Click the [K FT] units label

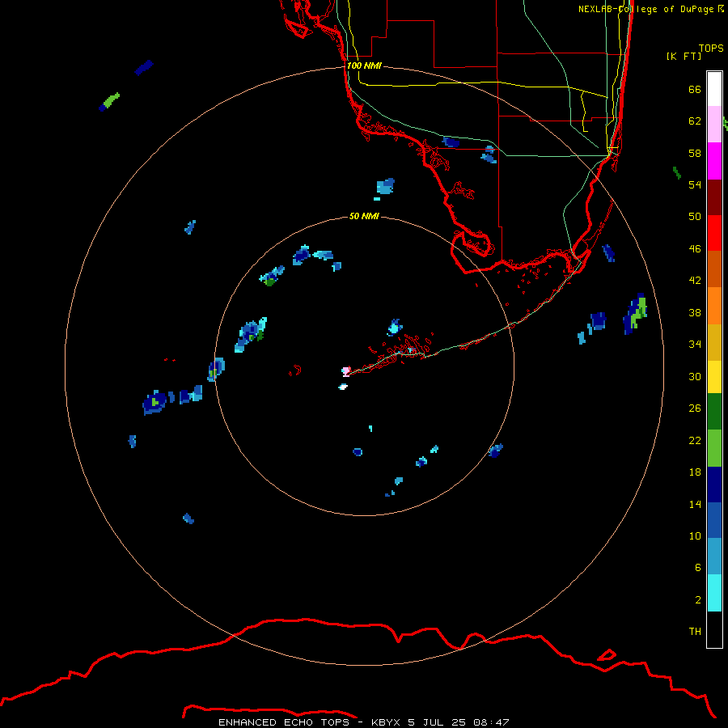[x=684, y=56]
